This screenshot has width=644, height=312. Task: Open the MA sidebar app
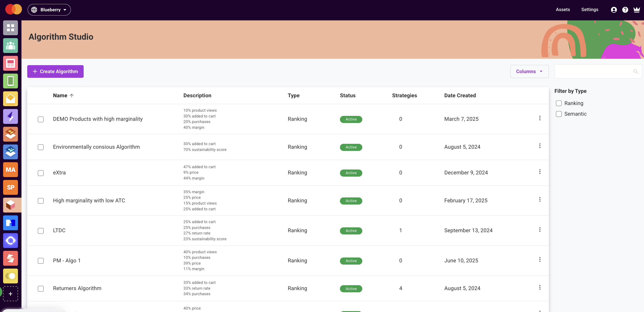click(10, 170)
